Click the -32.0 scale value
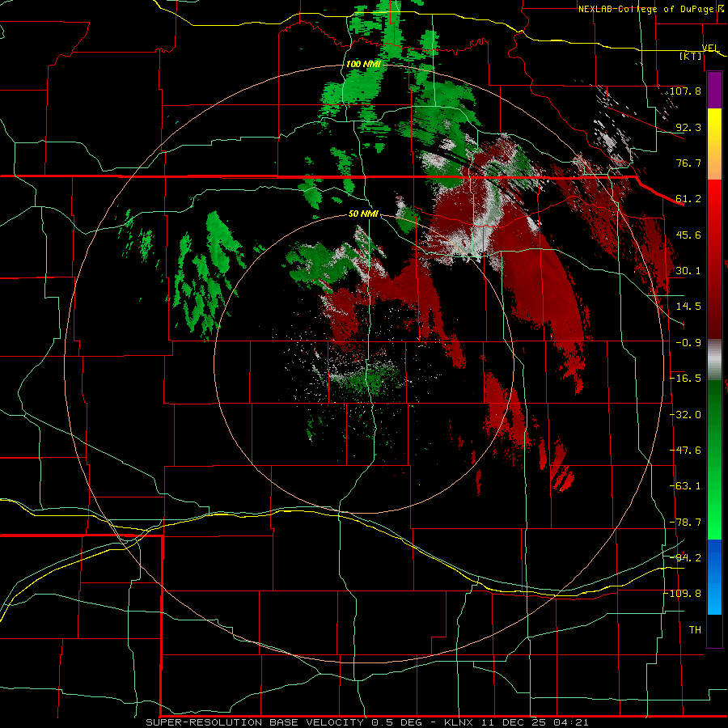The width and height of the screenshot is (728, 728). point(686,415)
